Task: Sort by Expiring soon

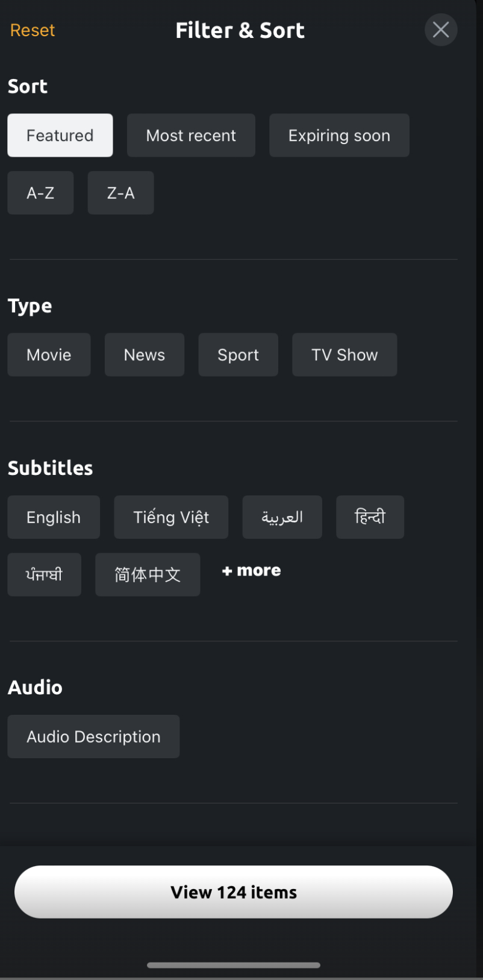Action: click(339, 135)
